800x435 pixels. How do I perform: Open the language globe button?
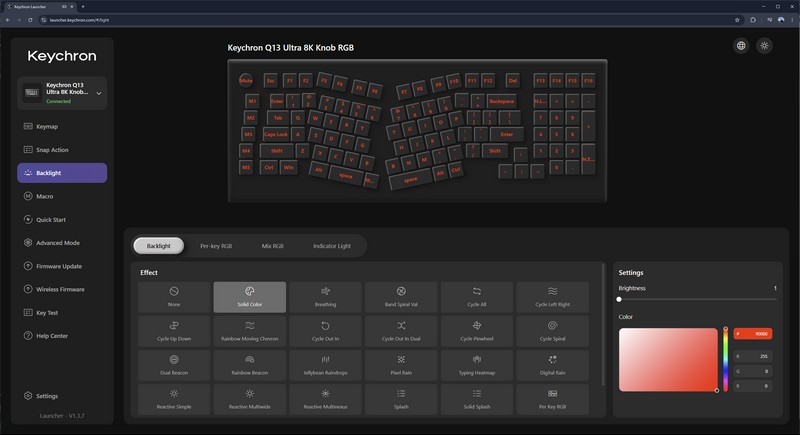(x=741, y=45)
